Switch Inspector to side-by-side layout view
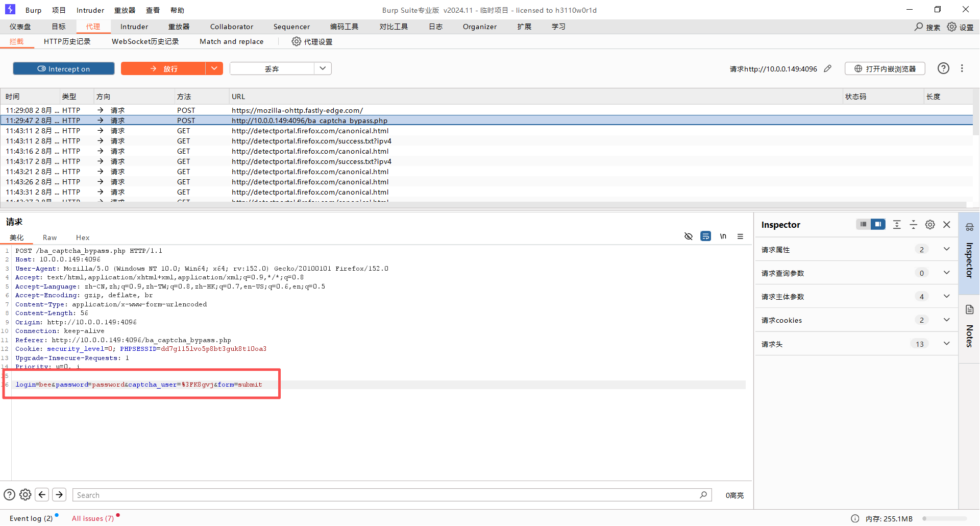 (x=878, y=224)
